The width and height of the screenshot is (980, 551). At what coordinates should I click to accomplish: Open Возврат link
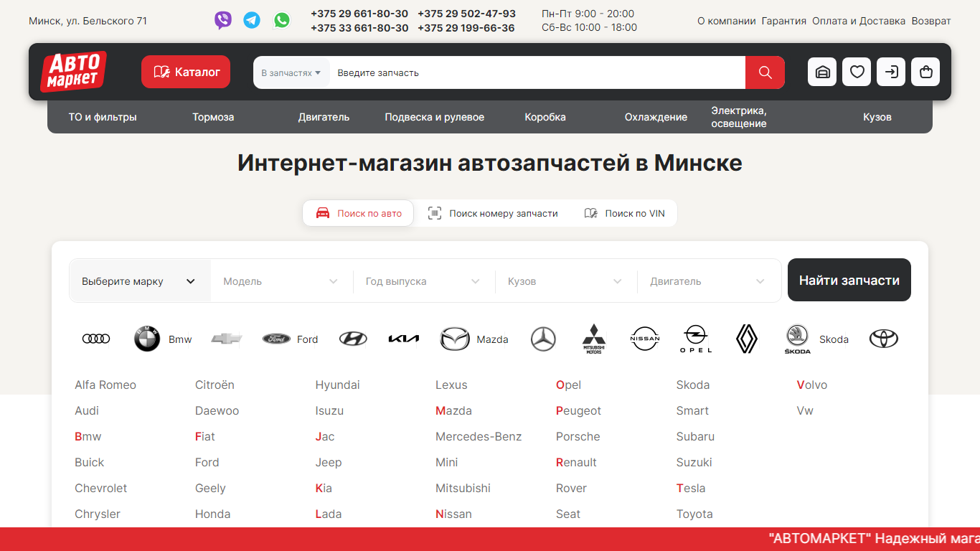tap(931, 21)
